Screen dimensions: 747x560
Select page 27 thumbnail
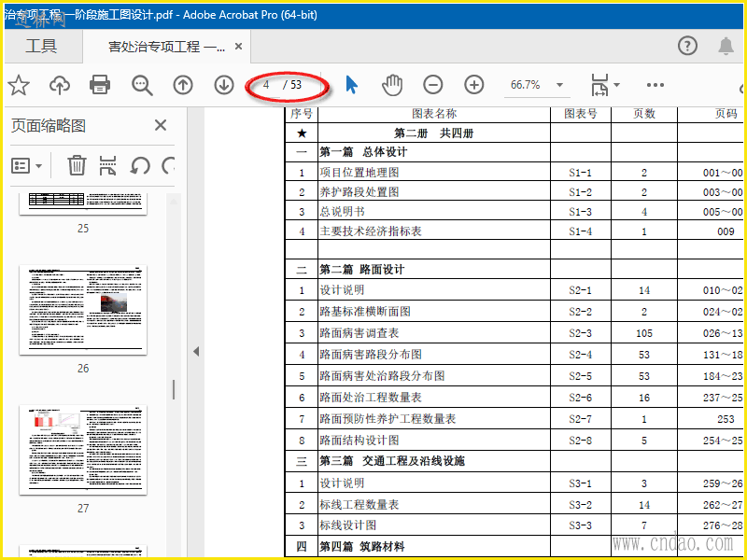[x=83, y=450]
